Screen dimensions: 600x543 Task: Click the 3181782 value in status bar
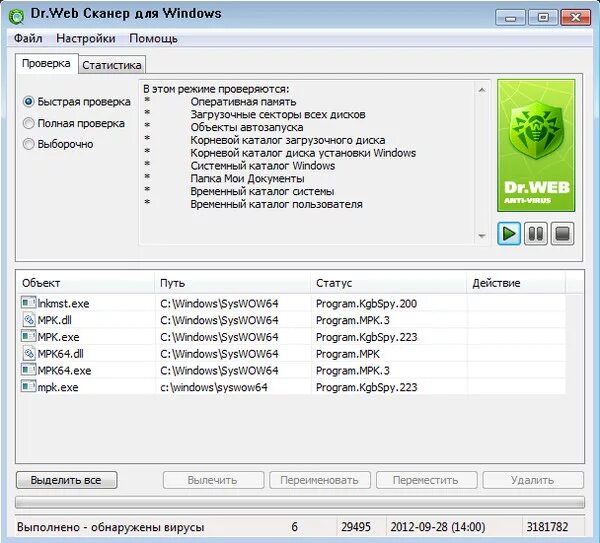(x=547, y=527)
